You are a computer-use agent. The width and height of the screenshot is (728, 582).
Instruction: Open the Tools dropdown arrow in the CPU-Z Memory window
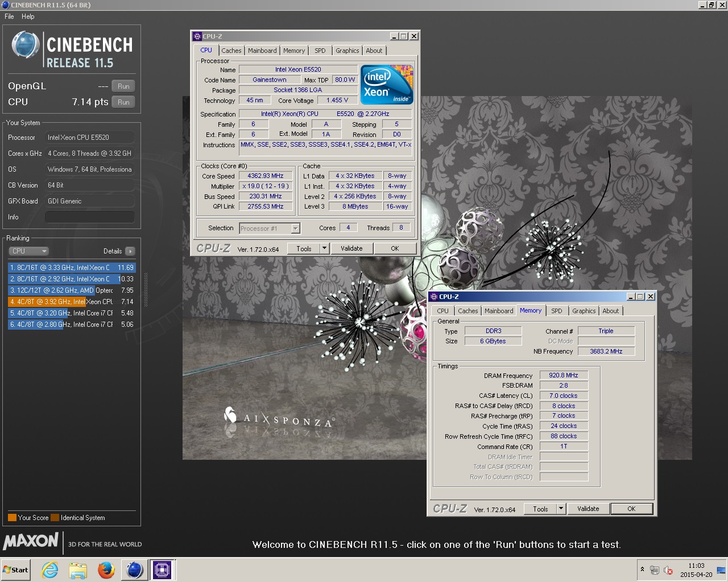pyautogui.click(x=561, y=509)
